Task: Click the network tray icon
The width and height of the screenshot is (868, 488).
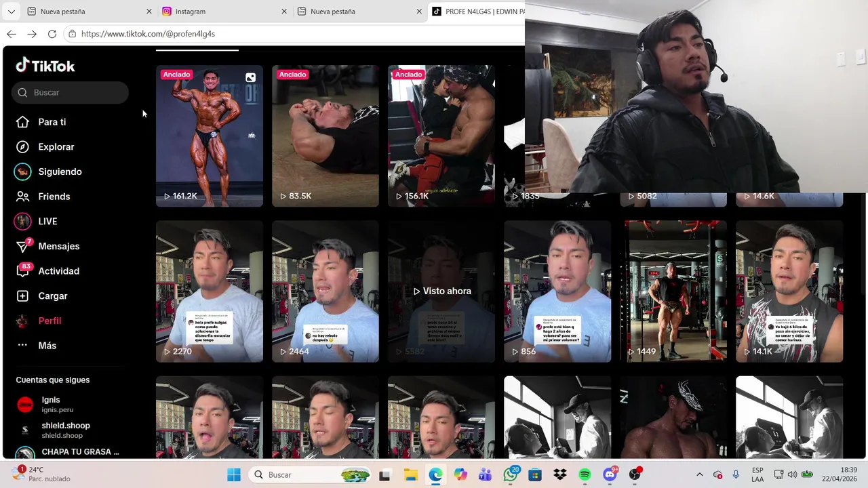Action: coord(778,475)
